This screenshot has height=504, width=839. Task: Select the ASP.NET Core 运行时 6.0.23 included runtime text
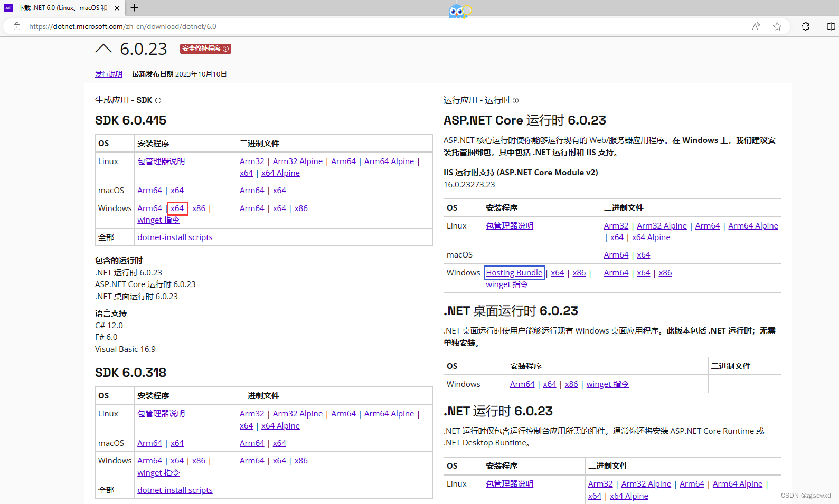click(x=145, y=284)
